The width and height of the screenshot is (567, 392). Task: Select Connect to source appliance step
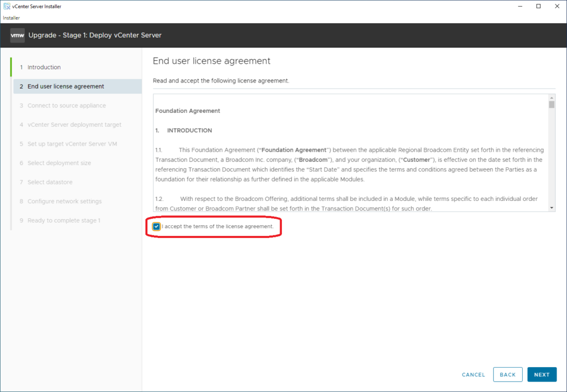pos(66,106)
